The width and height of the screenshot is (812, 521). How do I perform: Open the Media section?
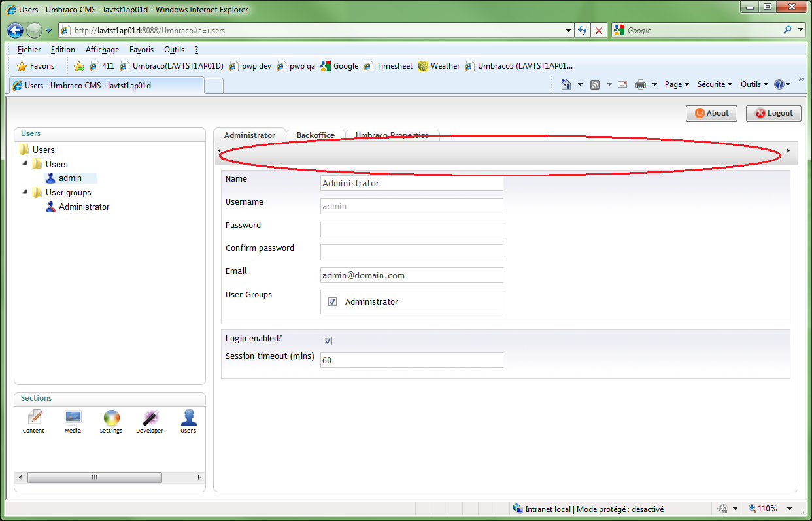click(73, 422)
